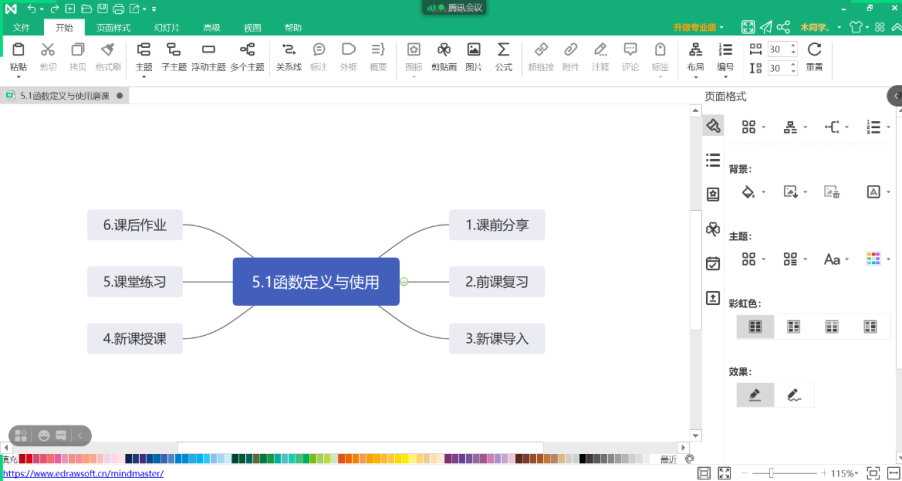
Task: Toggle the collapse button on central topic
Action: (404, 281)
